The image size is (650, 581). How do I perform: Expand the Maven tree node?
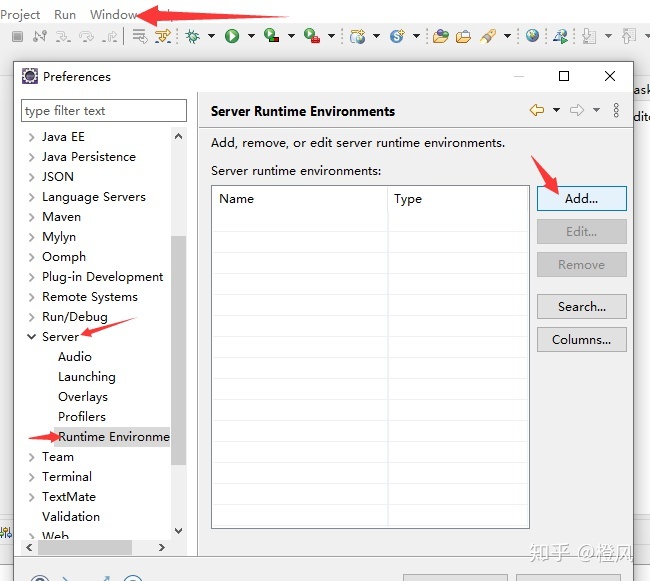[x=32, y=217]
